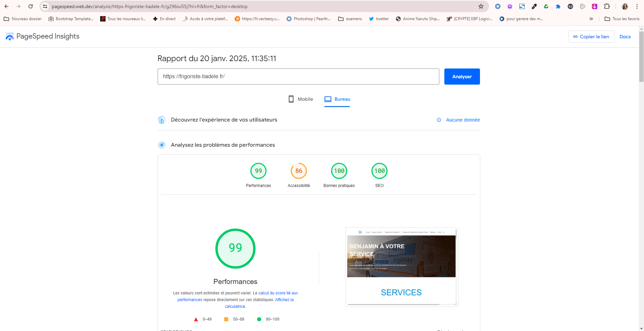Click the website screenshot thumbnail

pos(401,267)
